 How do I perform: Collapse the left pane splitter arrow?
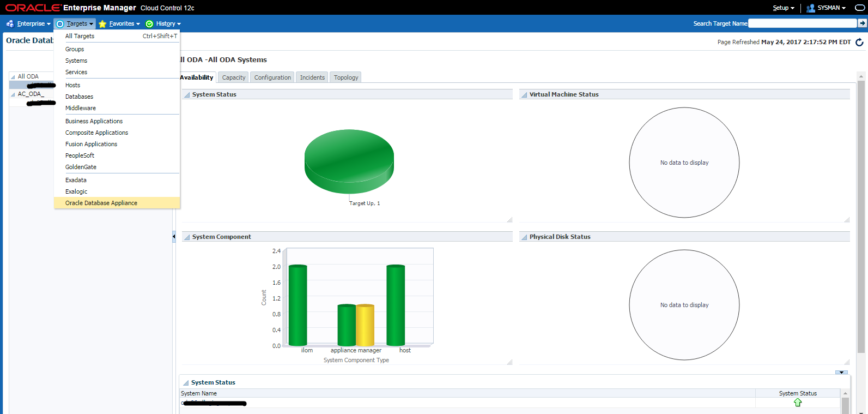pos(174,237)
